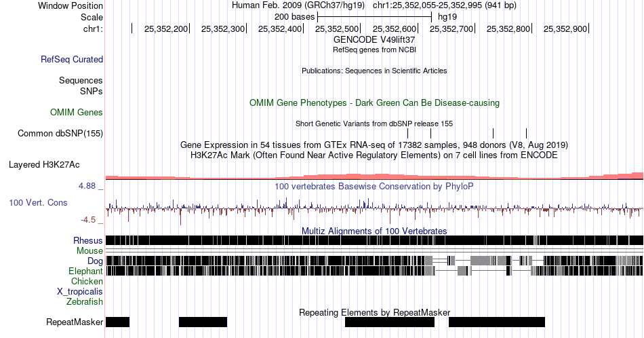
Task: Click the H3K27Ac Mark ENCODE title
Action: click(374, 155)
